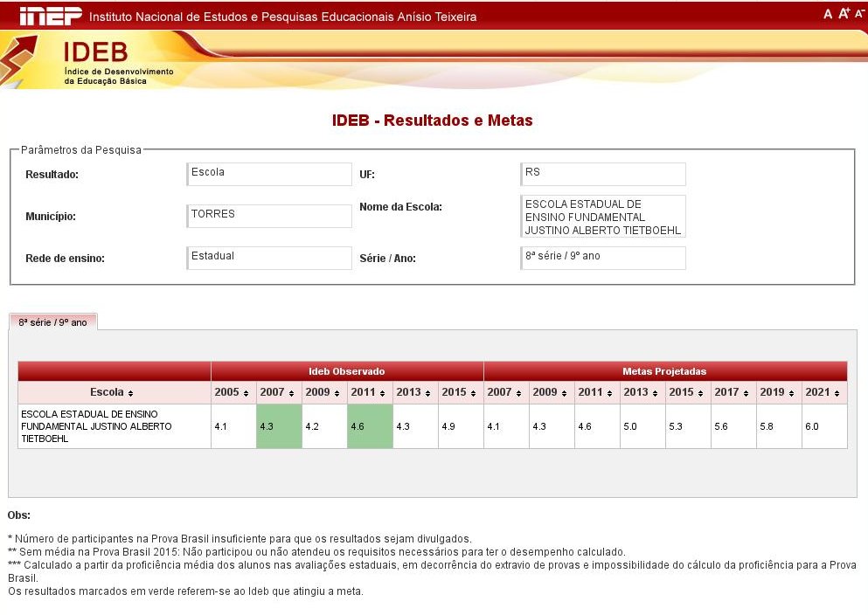Click the Município field showing TORRES
This screenshot has width=868, height=615.
click(268, 216)
